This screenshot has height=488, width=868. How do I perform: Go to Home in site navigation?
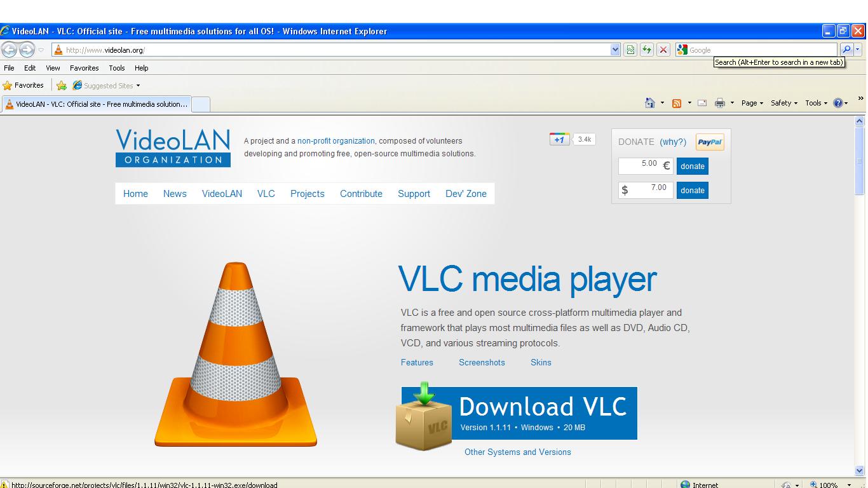135,194
